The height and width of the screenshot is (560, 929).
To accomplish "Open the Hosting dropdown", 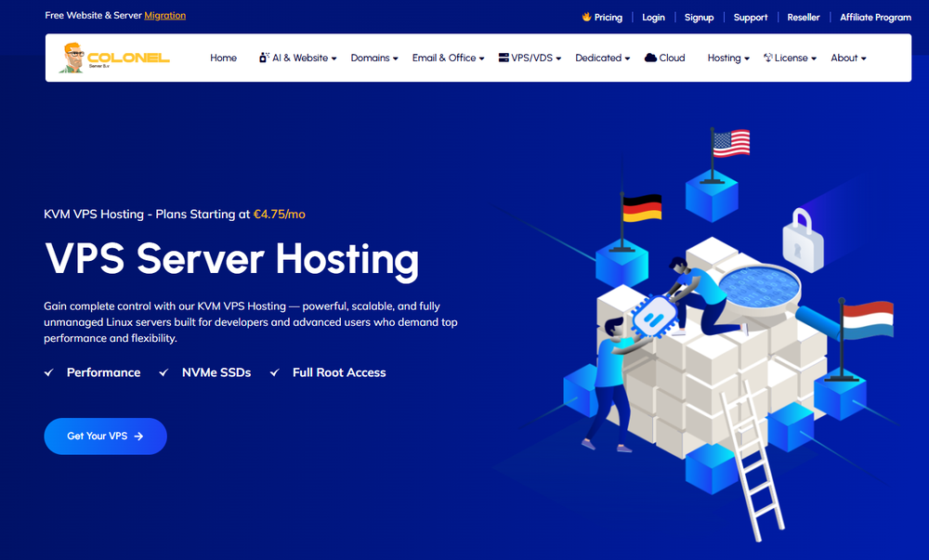I will (727, 58).
